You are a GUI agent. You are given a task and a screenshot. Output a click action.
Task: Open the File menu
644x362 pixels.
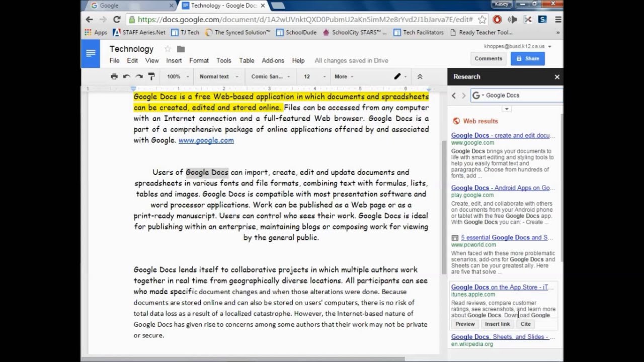(115, 60)
